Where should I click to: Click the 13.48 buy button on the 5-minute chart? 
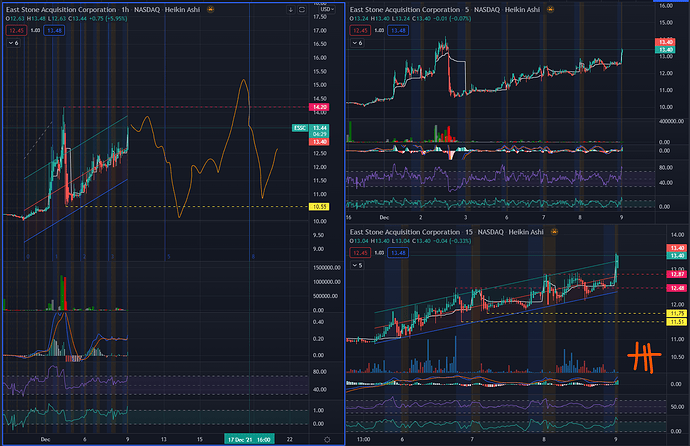pos(398,30)
